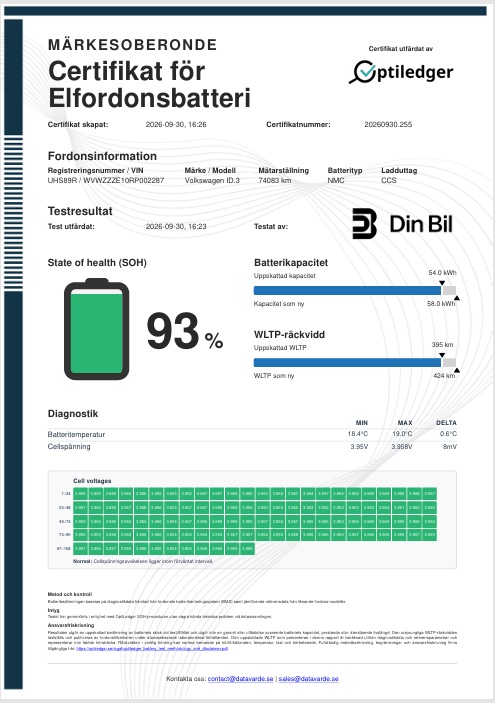
Task: Click the Optiledger logo
Action: 401,72
